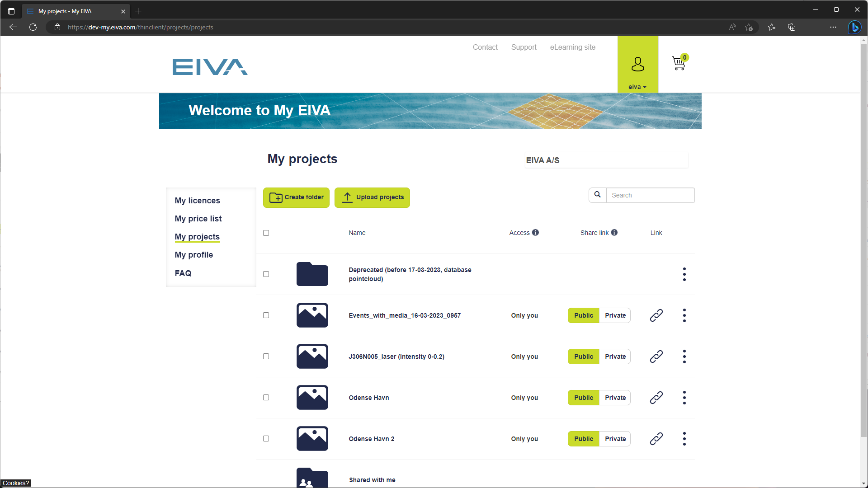Screen dimensions: 868x488
Task: Click the search magnifier icon
Action: coord(597,195)
